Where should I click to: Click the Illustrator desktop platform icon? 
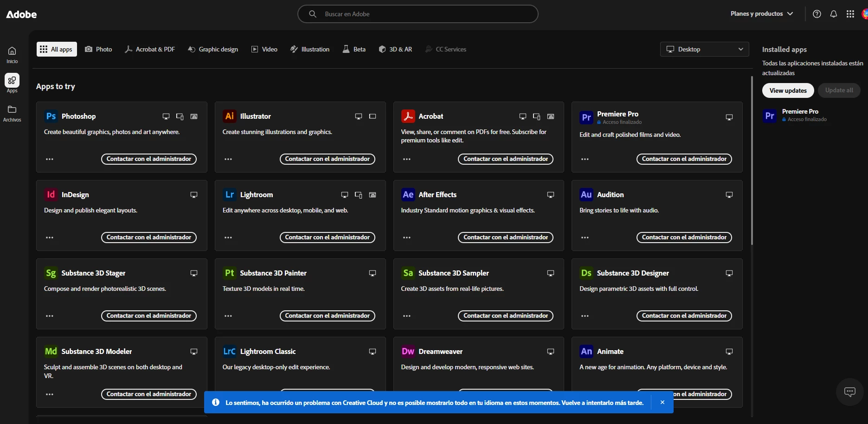click(358, 116)
